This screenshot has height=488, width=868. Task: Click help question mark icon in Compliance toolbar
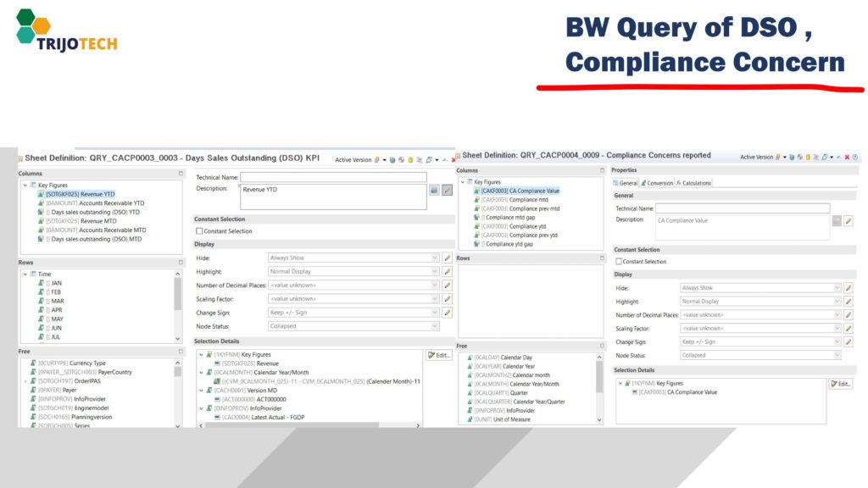[854, 157]
